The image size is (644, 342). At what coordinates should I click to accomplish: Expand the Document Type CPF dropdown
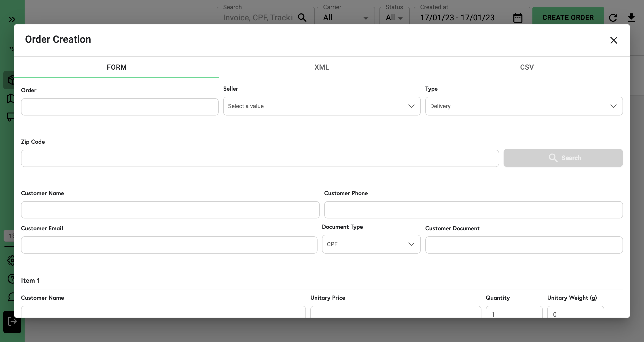tap(371, 244)
